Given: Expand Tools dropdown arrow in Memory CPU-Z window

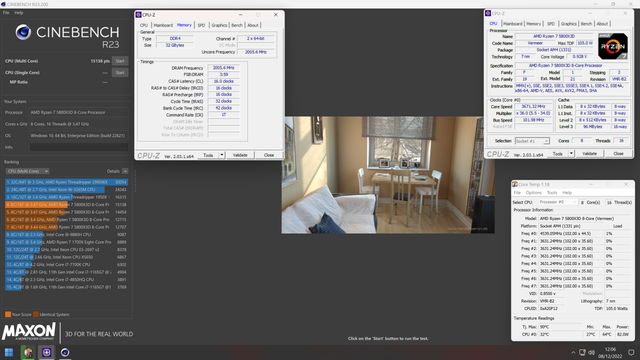Looking at the screenshot, I should tap(222, 155).
